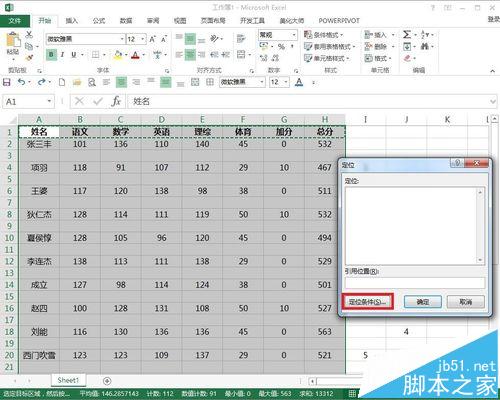Viewport: 500px width, 400px height.
Task: Click the 引用位置 reference input field
Action: click(415, 283)
